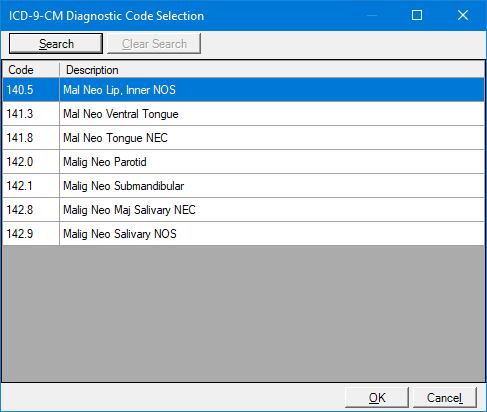The height and width of the screenshot is (412, 487).
Task: Sort list by Description column header
Action: tap(272, 70)
